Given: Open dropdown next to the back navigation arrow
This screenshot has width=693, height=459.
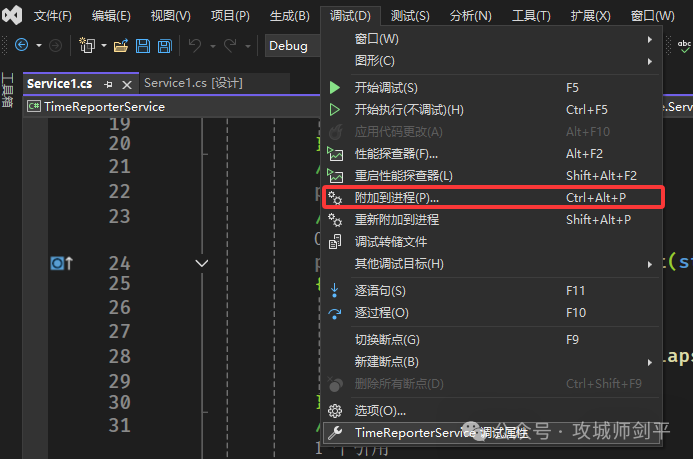Looking at the screenshot, I should [39, 46].
